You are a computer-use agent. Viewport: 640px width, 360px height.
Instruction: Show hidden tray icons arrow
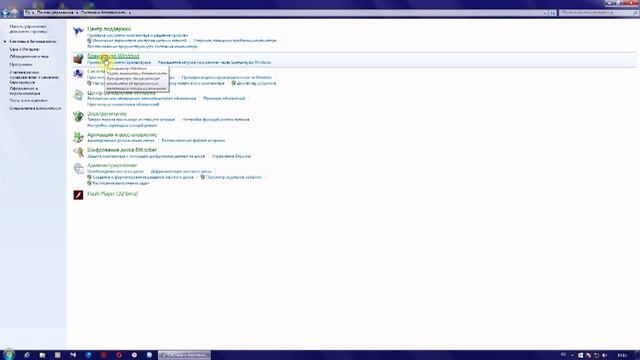572,356
